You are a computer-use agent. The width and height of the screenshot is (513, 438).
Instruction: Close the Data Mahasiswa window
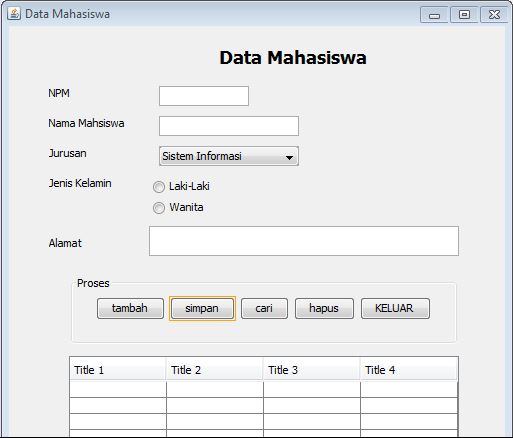coord(494,15)
